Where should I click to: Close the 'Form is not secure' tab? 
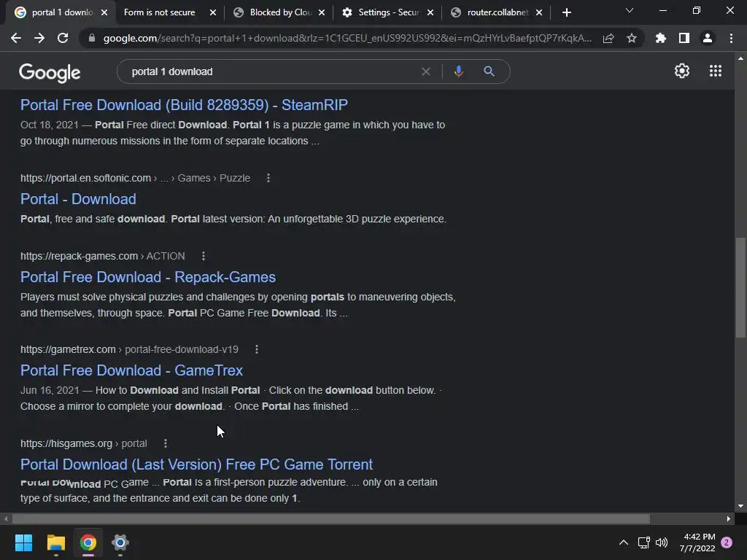213,13
